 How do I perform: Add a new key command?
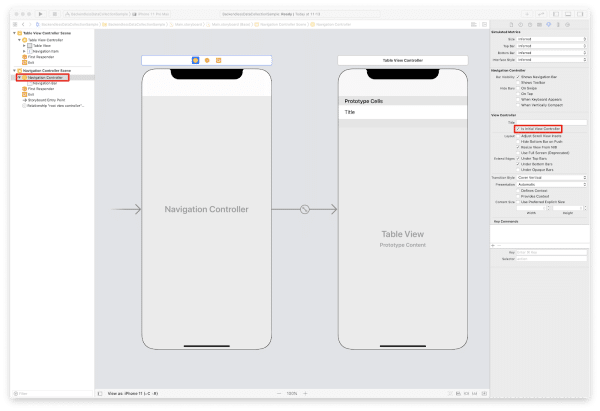pos(493,245)
